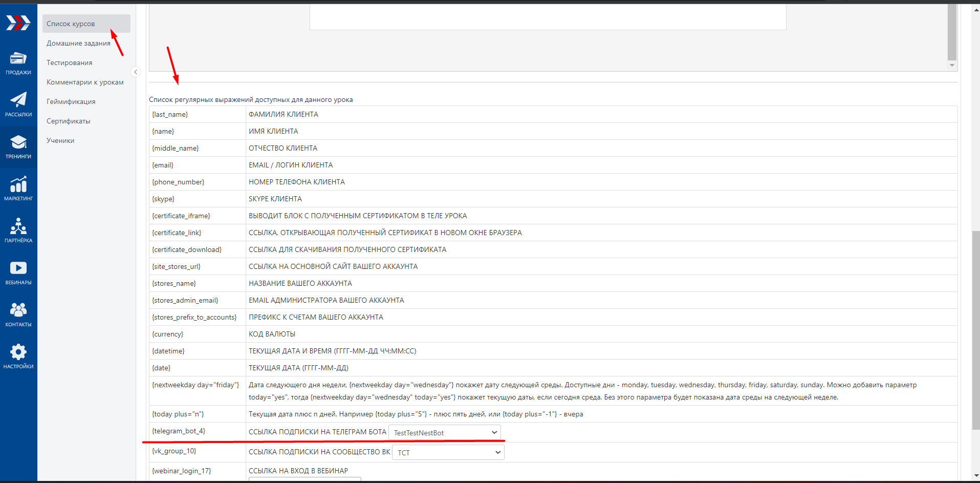Viewport: 980px width, 483px height.
Task: Click the page vertical scrollbar thumb
Action: coord(975,330)
